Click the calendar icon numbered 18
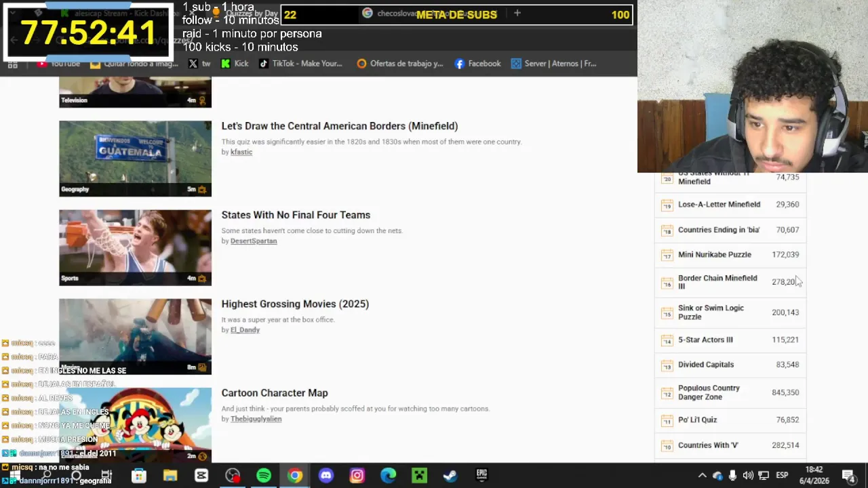This screenshot has width=868, height=488. pyautogui.click(x=667, y=230)
